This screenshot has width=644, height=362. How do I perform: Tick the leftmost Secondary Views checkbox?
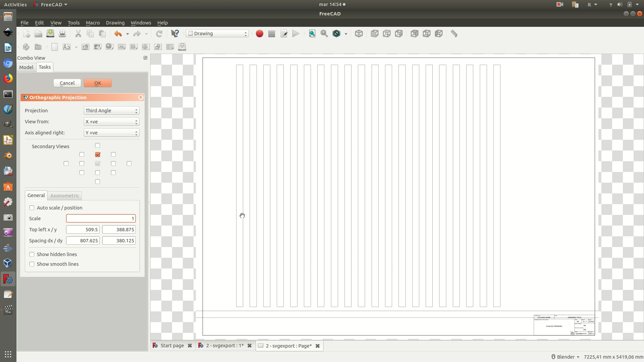pos(66,164)
